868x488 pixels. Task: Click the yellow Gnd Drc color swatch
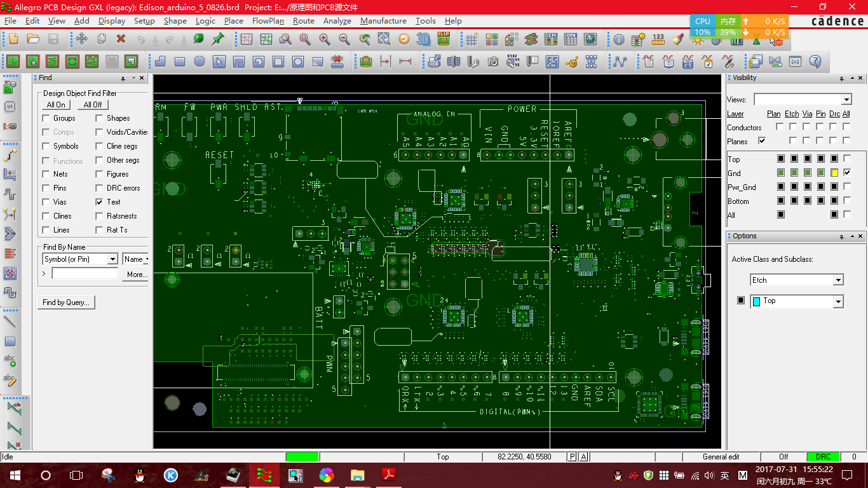click(834, 173)
